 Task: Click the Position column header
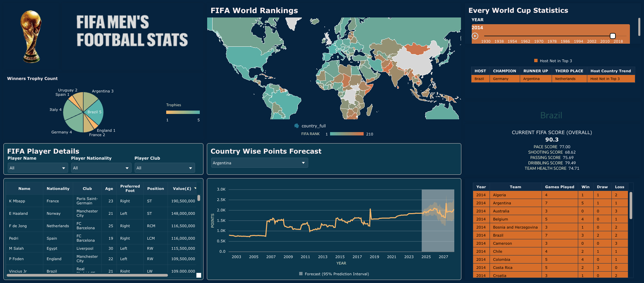pyautogui.click(x=155, y=189)
